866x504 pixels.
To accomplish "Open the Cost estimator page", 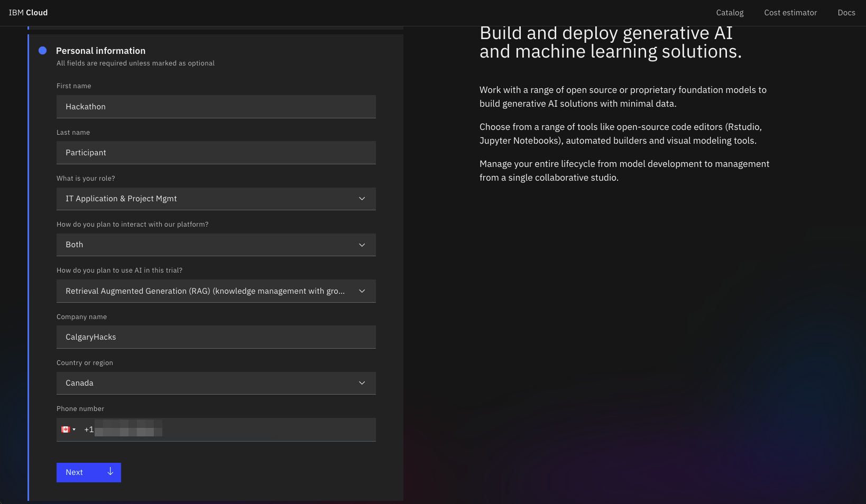I will click(x=790, y=13).
